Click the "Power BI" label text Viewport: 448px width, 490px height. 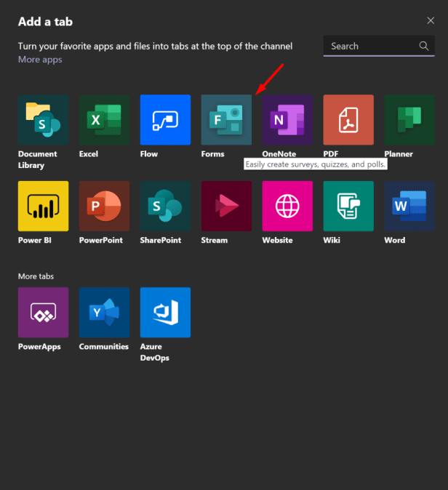pos(35,240)
